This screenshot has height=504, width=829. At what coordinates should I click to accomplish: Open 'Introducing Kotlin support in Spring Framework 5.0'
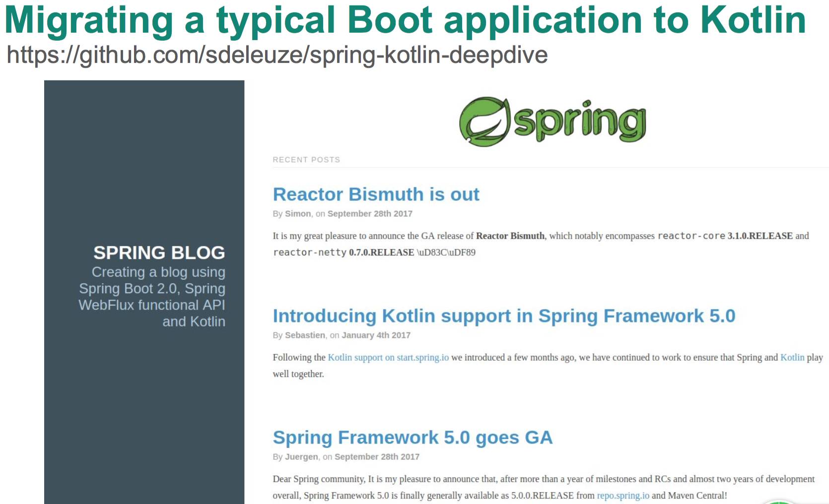(504, 315)
